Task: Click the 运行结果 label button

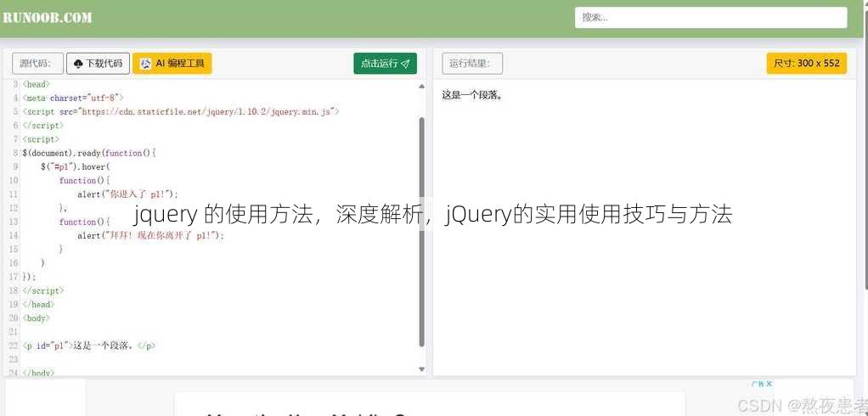Action: tap(472, 64)
